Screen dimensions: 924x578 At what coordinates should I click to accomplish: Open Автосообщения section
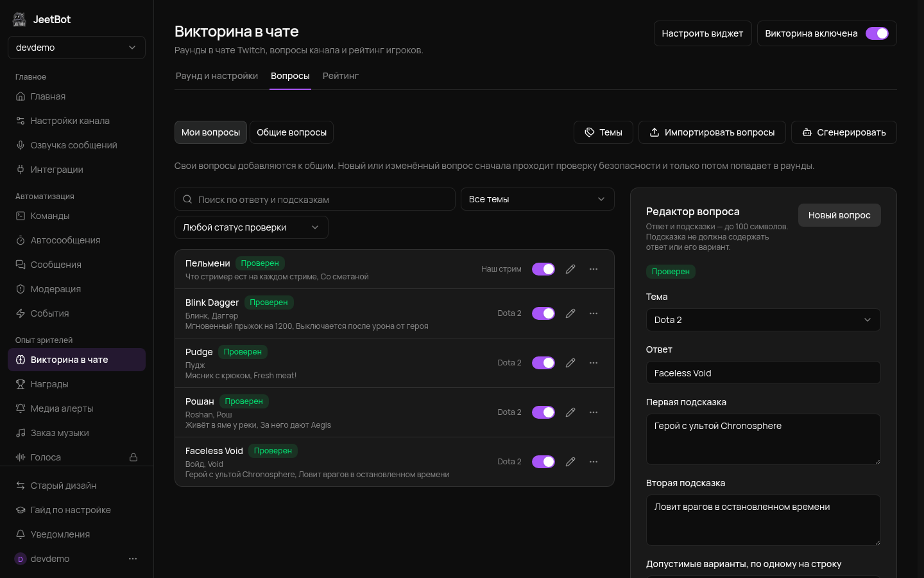(76, 240)
